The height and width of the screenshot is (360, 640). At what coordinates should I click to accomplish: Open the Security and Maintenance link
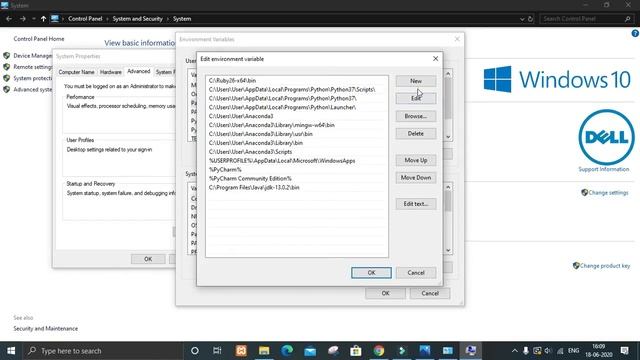point(45,329)
